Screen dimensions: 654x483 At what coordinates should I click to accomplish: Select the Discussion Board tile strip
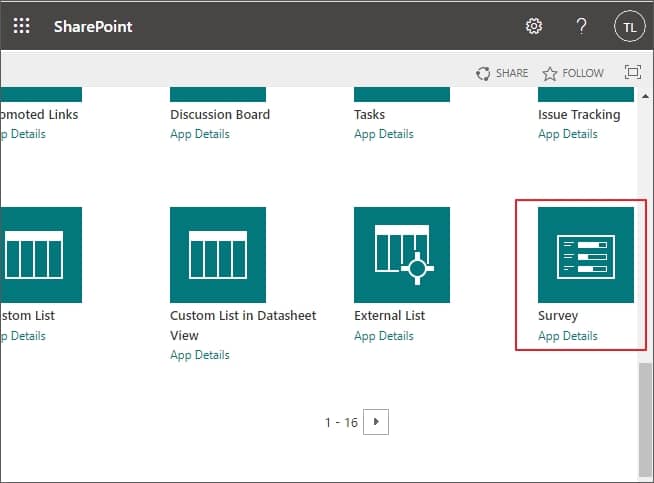coord(218,94)
